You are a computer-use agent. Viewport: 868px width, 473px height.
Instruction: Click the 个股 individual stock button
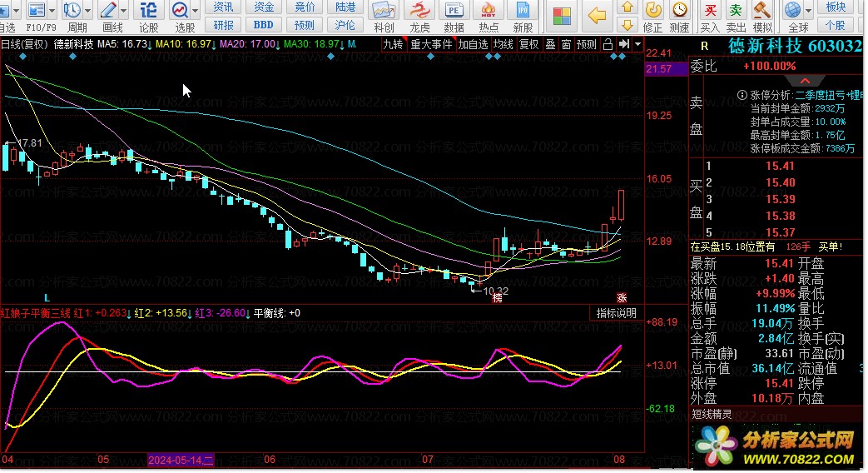[x=836, y=25]
